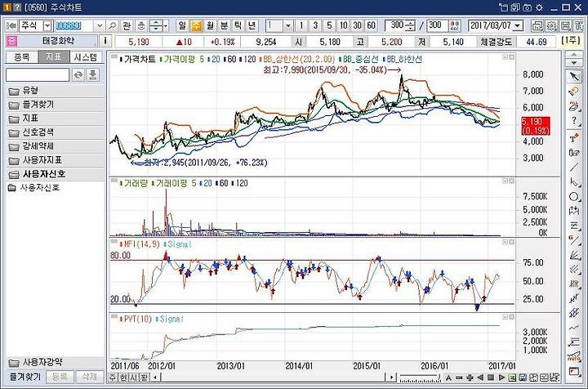Select the 30 interval button
Viewport: 588px width, 389px height.
[357, 26]
